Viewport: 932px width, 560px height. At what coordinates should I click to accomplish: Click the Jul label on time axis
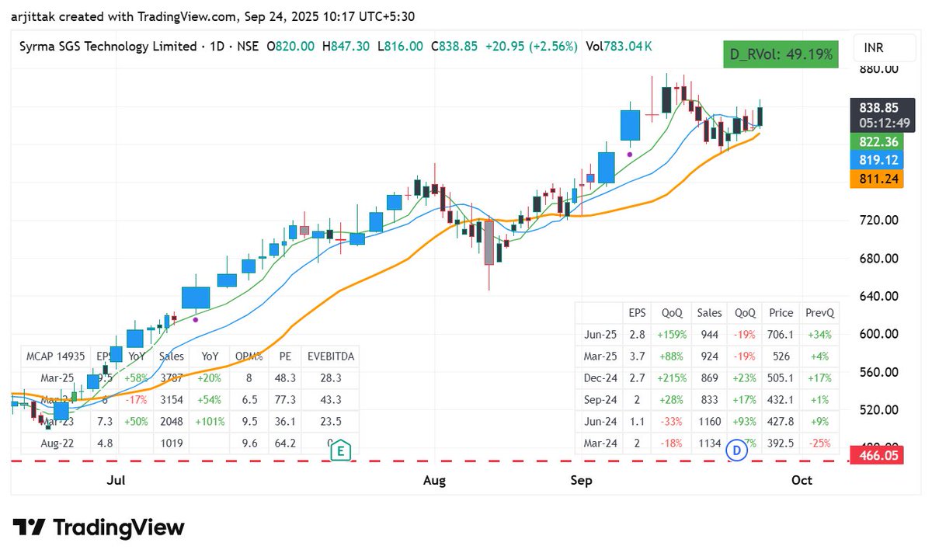click(116, 481)
